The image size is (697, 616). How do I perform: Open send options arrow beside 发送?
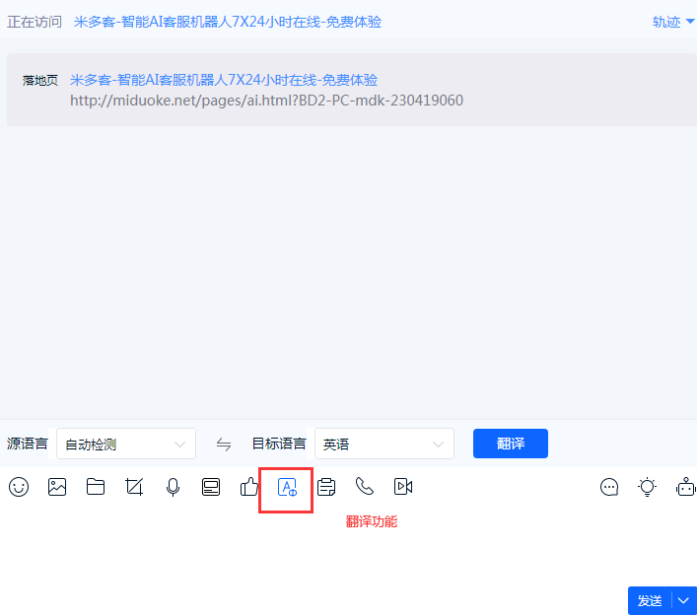[683, 601]
